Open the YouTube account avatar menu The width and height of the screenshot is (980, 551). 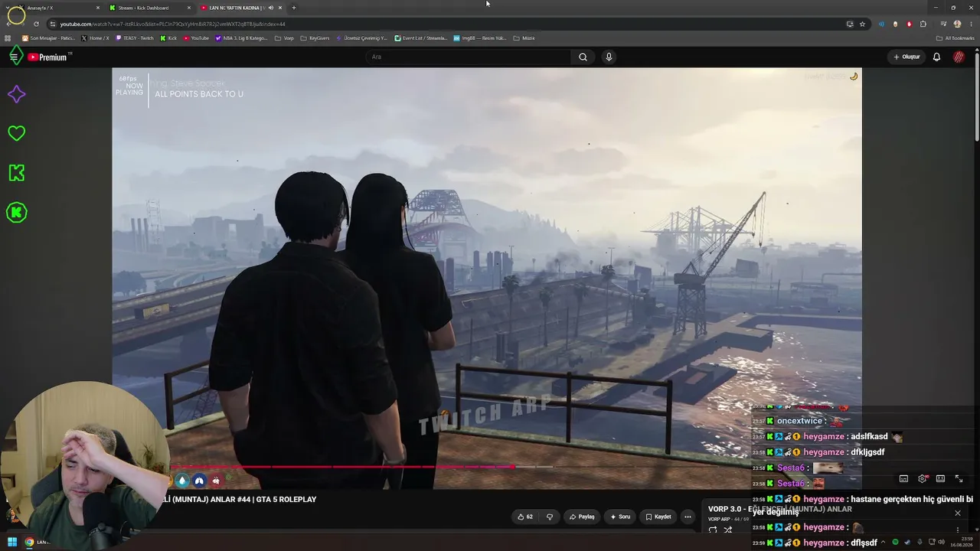coord(959,57)
